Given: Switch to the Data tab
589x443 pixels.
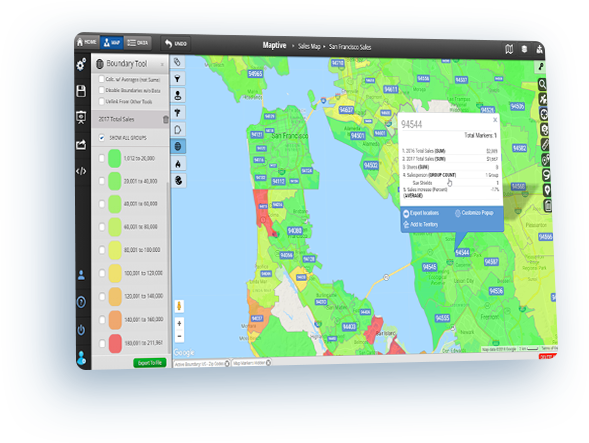Looking at the screenshot, I should [138, 43].
